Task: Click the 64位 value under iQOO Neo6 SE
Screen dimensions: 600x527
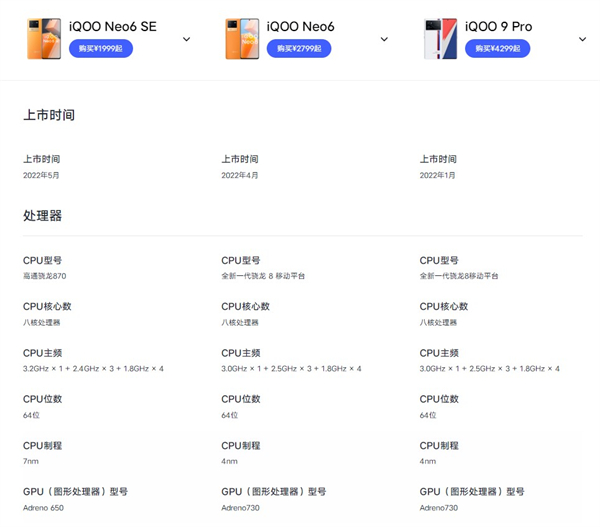Action: (31, 415)
